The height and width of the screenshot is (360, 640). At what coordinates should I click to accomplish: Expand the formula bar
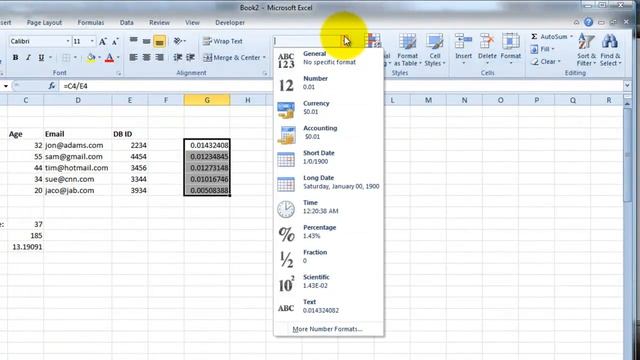pyautogui.click(x=627, y=86)
